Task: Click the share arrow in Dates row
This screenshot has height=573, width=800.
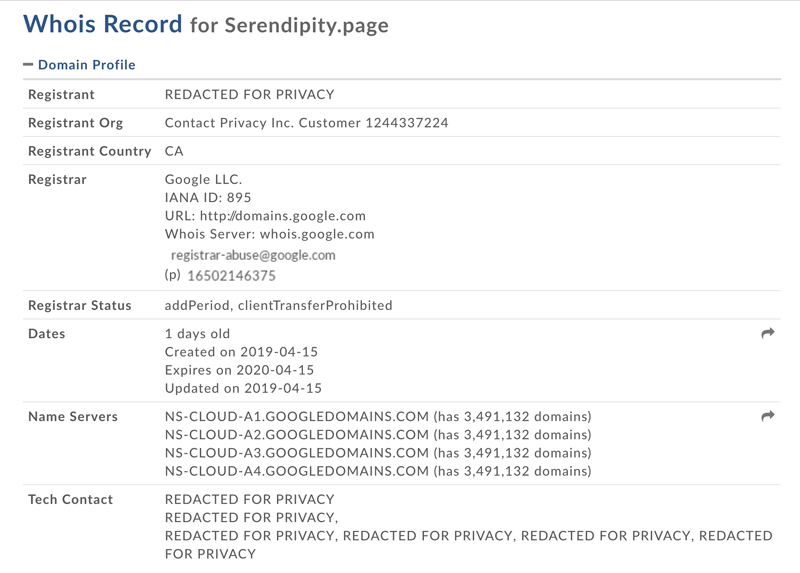Action: [767, 333]
